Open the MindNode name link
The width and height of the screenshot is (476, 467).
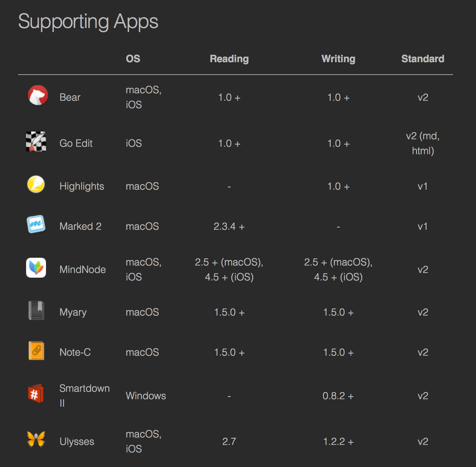[83, 270]
